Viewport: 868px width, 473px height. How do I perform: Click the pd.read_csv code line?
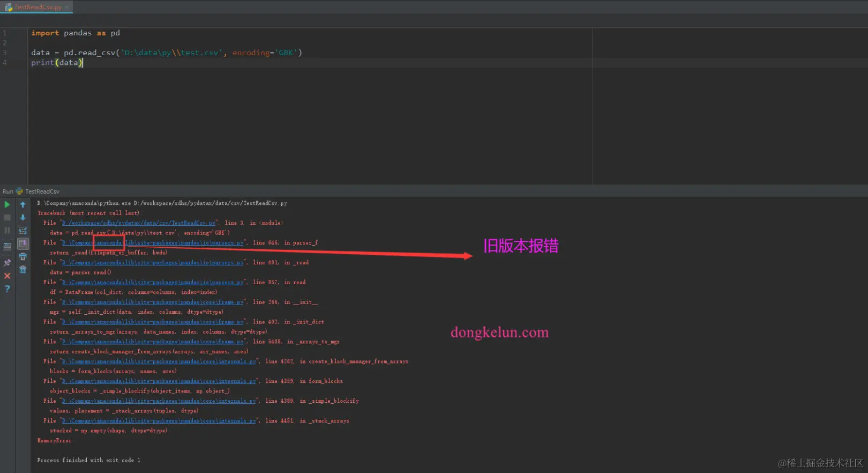point(167,53)
